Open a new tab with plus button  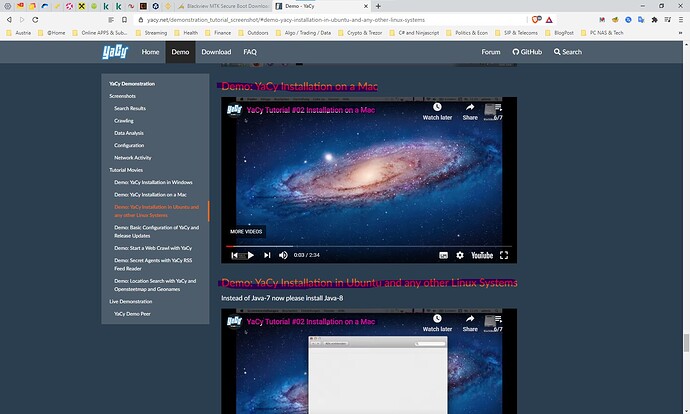(x=378, y=6)
